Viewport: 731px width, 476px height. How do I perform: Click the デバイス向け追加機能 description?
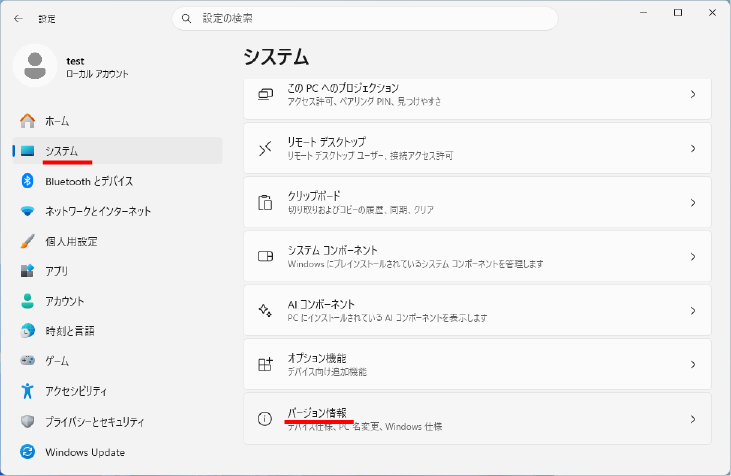(327, 372)
